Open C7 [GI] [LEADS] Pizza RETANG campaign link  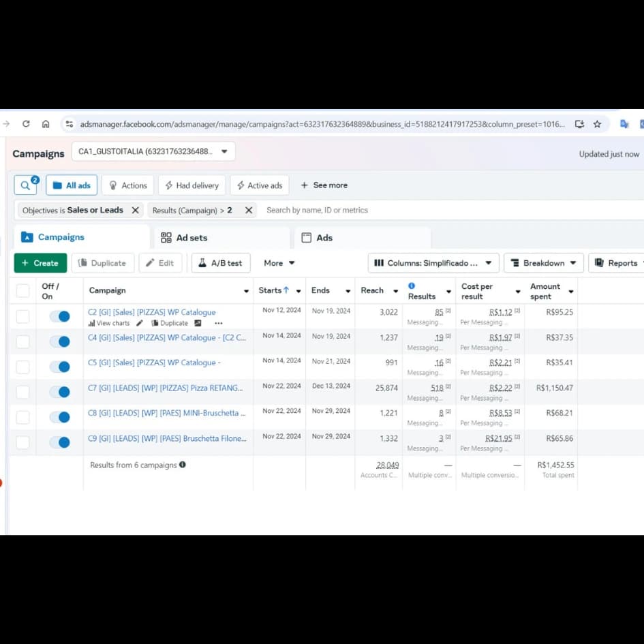click(165, 388)
